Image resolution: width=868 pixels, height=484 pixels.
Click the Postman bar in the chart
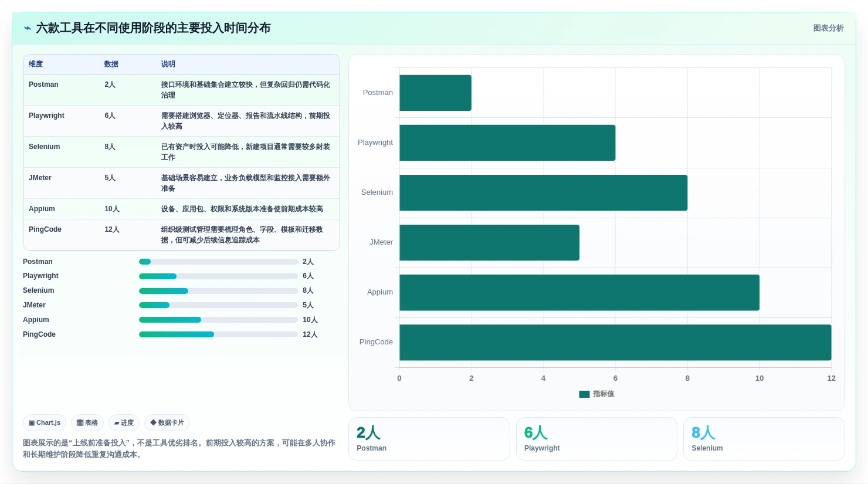coord(435,93)
